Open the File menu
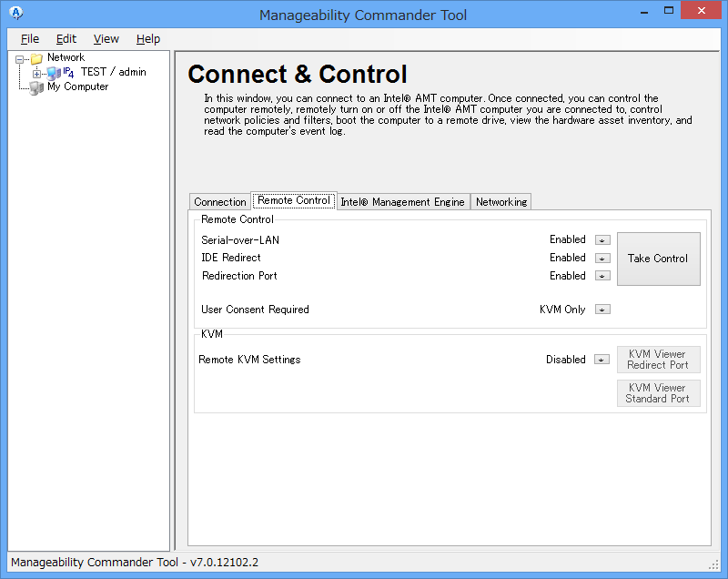The image size is (728, 579). [30, 39]
